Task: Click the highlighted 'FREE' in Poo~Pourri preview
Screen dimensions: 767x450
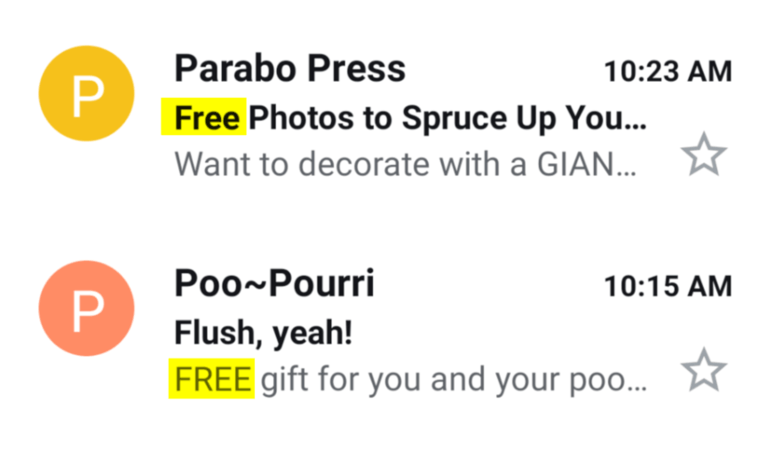Action: point(212,380)
